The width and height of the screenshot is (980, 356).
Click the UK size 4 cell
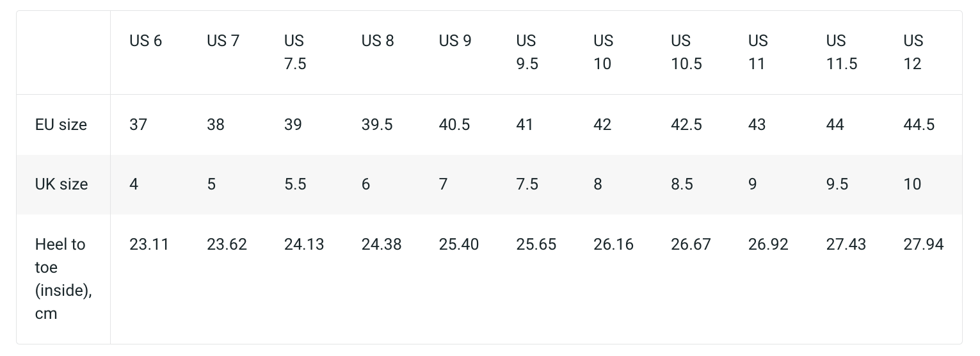[134, 184]
